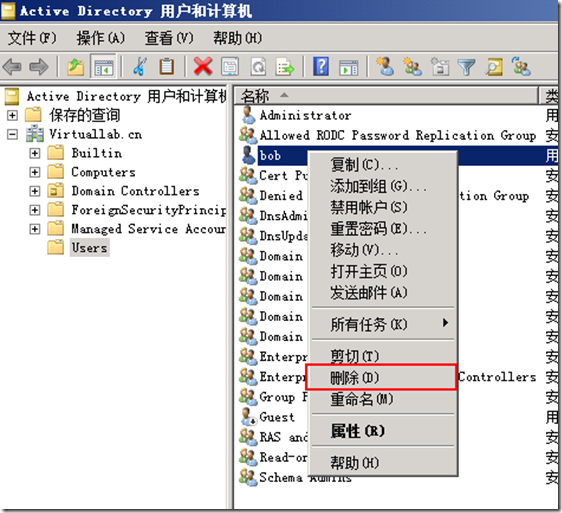The height and width of the screenshot is (513, 562).
Task: Select the Users container in tree
Action: pyautogui.click(x=90, y=248)
